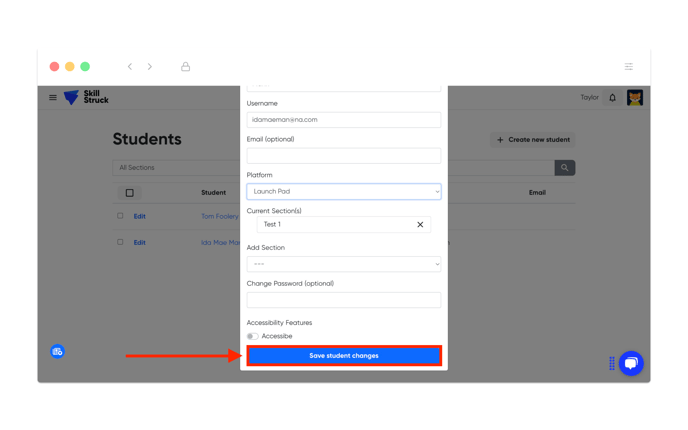The width and height of the screenshot is (688, 430).
Task: Remove the Test 1 section
Action: coord(420,225)
